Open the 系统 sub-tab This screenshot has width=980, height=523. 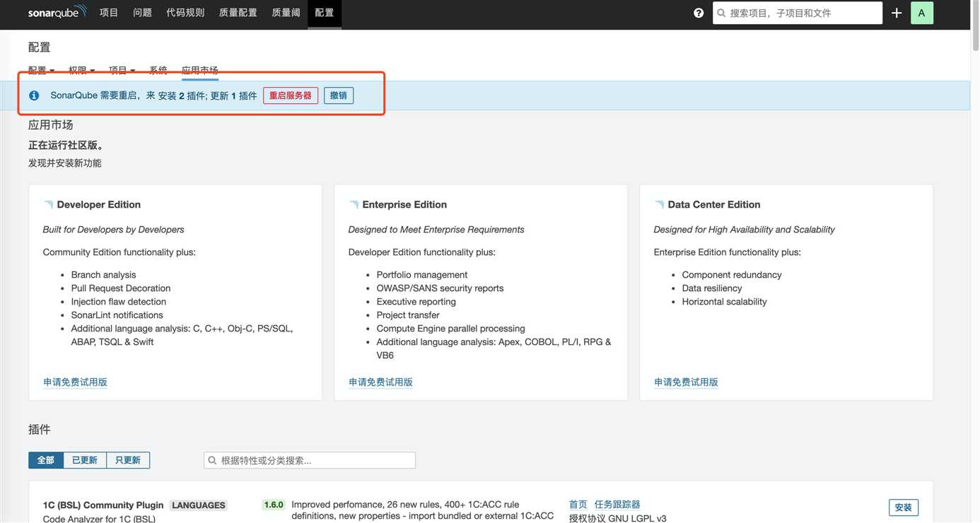[158, 70]
